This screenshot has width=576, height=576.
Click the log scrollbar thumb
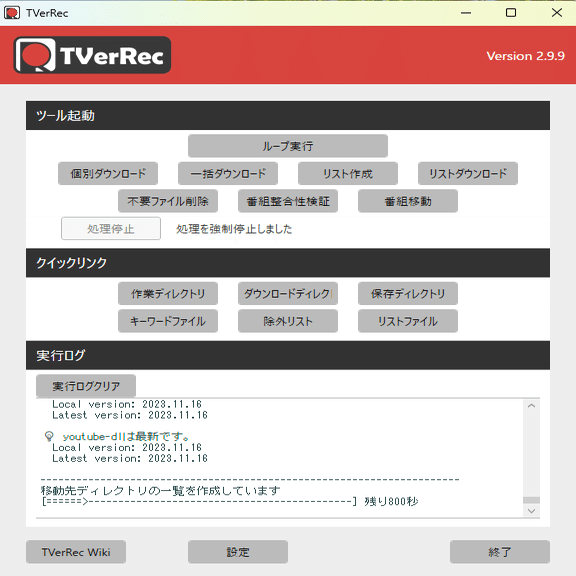coord(531,500)
